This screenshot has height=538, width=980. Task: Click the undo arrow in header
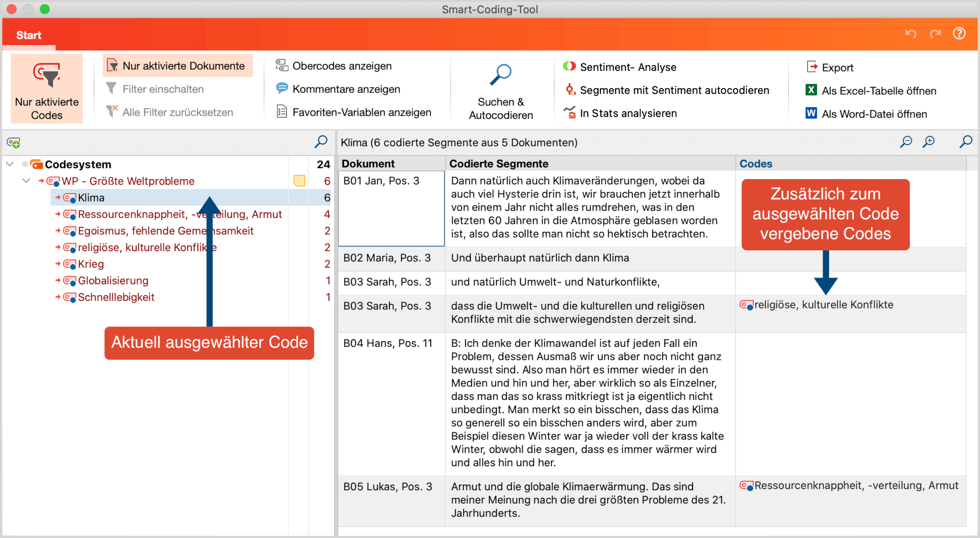911,34
